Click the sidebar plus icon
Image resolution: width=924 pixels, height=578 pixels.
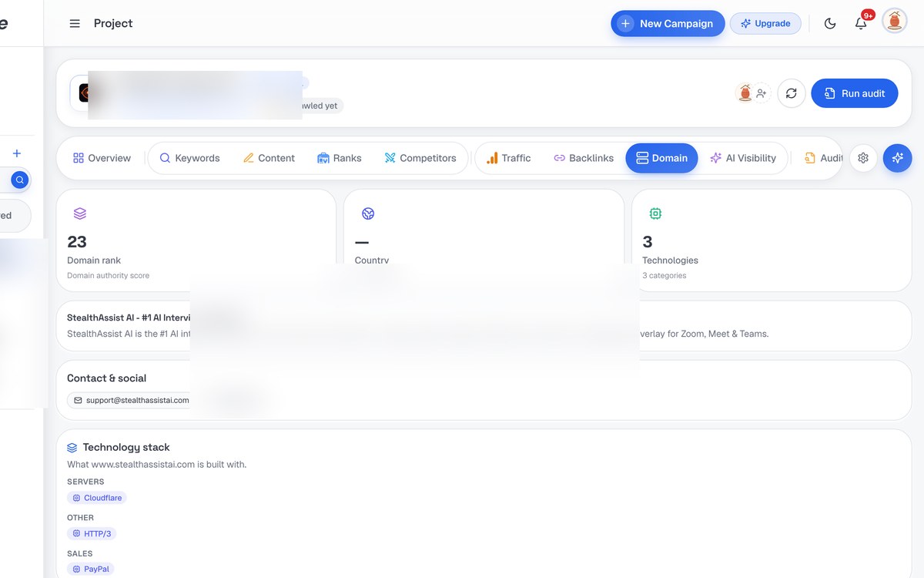click(x=17, y=153)
